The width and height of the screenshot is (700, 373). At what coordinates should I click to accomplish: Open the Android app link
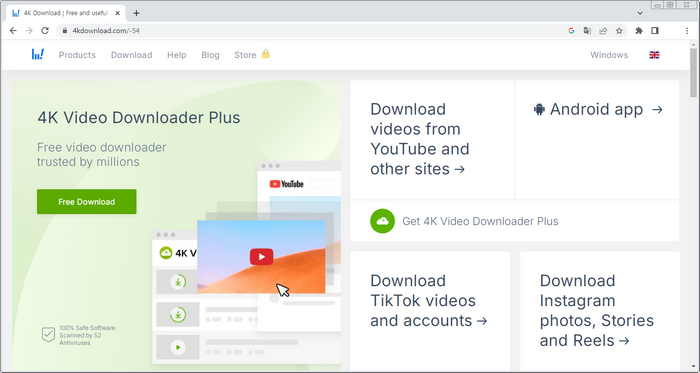(598, 109)
